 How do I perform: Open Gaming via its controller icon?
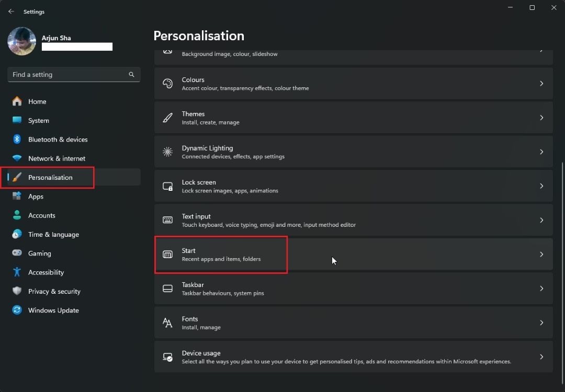coord(16,253)
